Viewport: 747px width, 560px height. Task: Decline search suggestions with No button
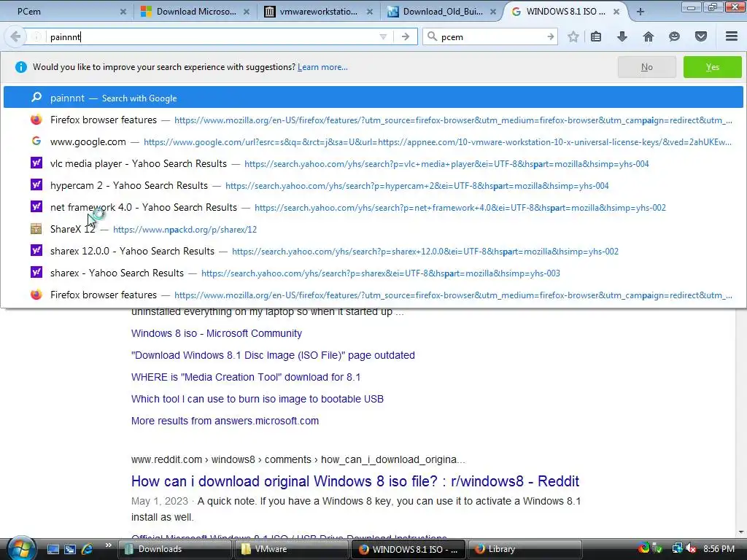coord(646,67)
